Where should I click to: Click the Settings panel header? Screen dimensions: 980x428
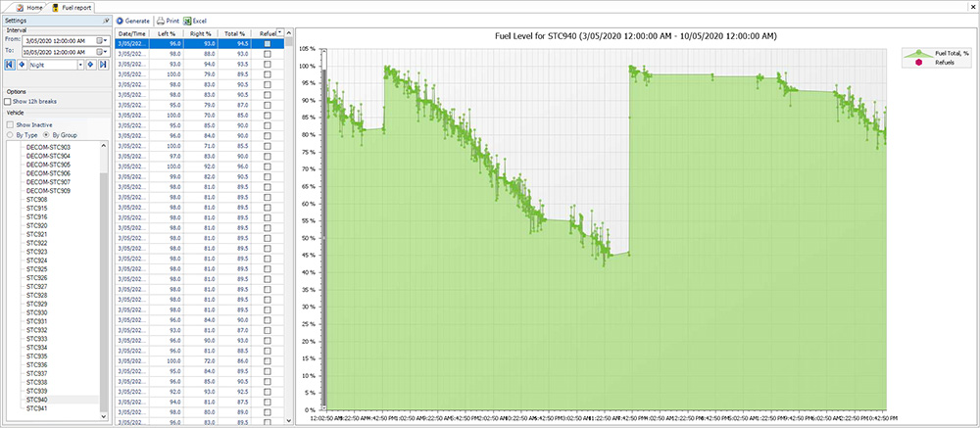point(56,21)
